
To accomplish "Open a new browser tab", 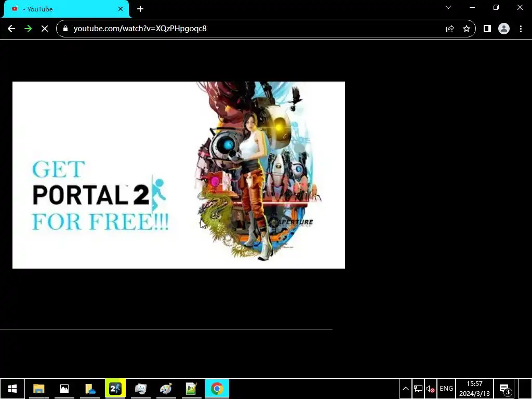I will (x=140, y=9).
